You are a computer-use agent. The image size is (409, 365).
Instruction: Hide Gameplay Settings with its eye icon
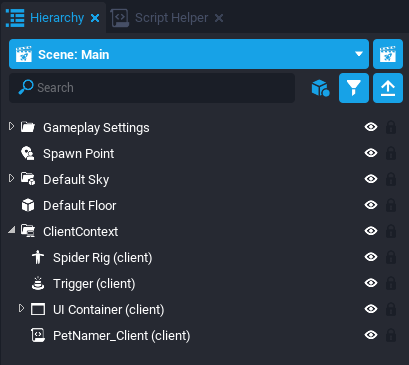tap(371, 127)
